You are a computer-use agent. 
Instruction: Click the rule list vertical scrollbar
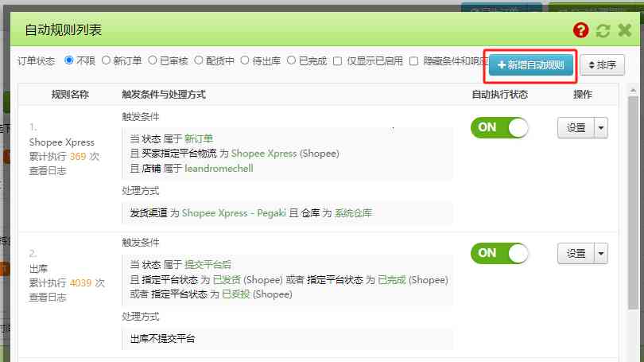pos(633,203)
